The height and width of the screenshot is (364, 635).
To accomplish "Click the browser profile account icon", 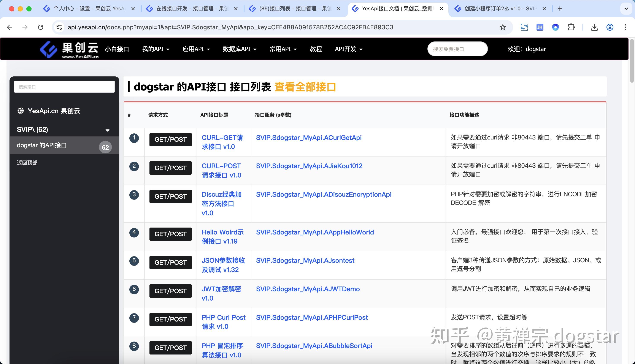I will (x=610, y=27).
